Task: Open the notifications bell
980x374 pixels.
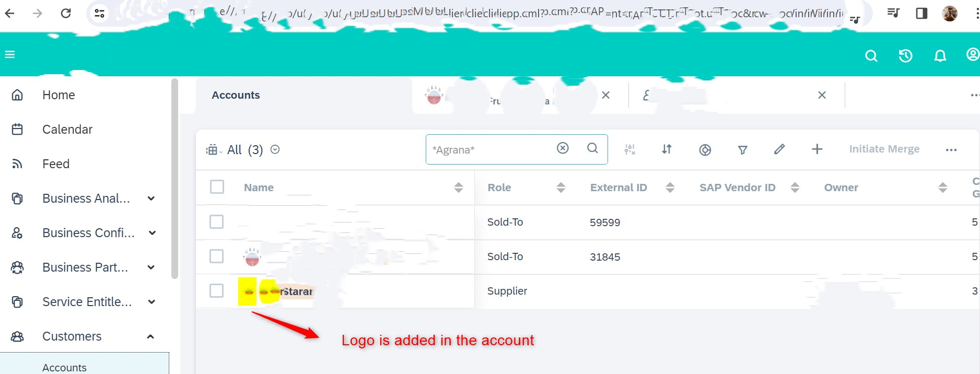Action: [x=940, y=55]
